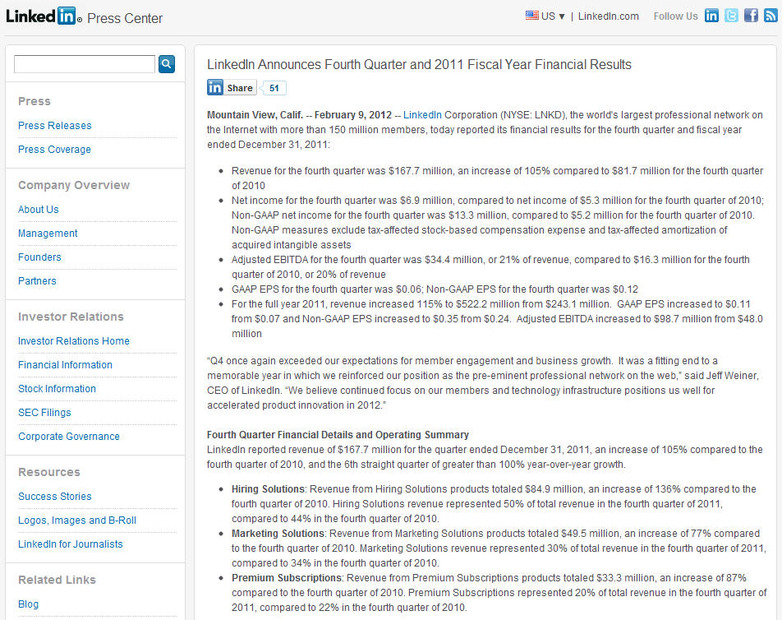Go to LinkedIn.com header link
Image resolution: width=782 pixels, height=620 pixels.
tap(608, 16)
